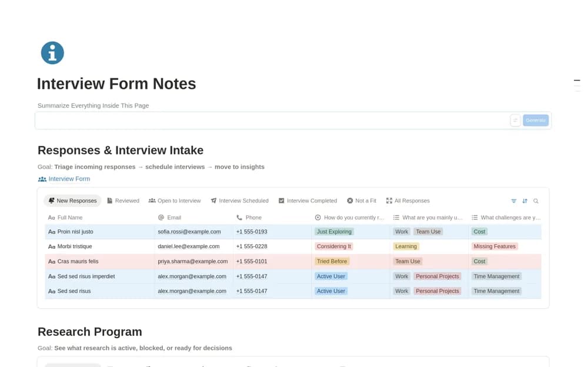This screenshot has height=367, width=588.
Task: Click the @ icon in Email header
Action: pyautogui.click(x=161, y=217)
